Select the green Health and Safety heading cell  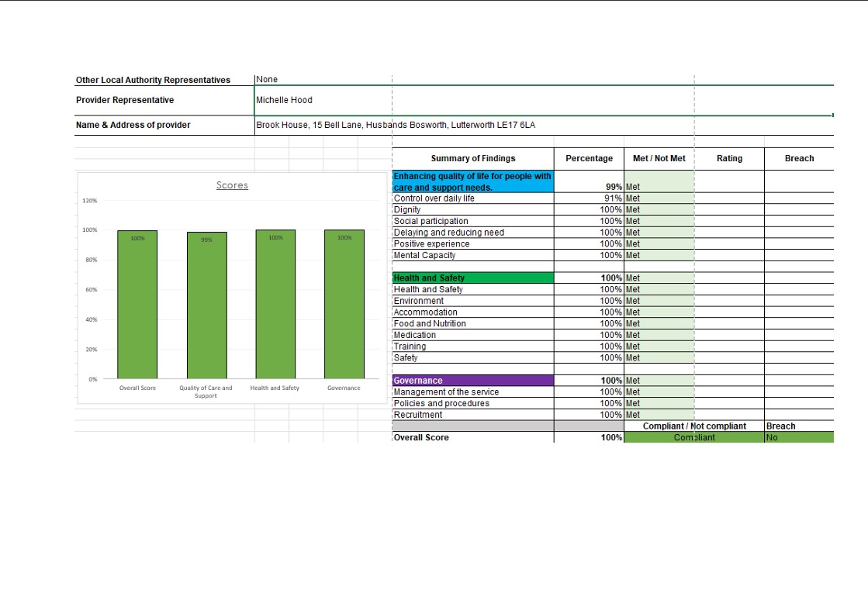[x=472, y=278]
